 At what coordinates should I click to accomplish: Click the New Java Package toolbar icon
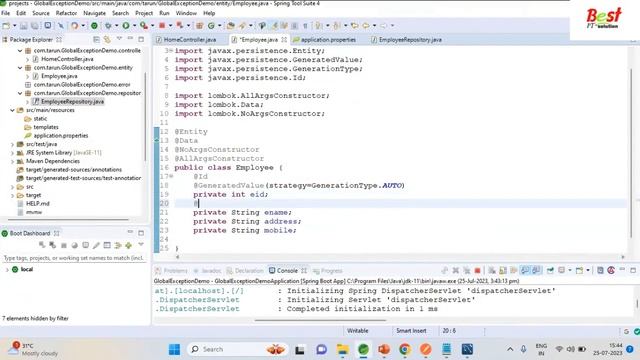(x=200, y=26)
